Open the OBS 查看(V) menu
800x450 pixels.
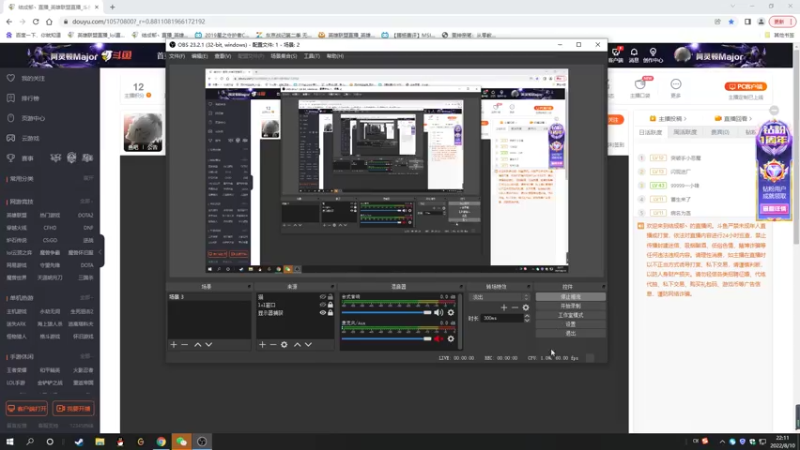point(222,56)
